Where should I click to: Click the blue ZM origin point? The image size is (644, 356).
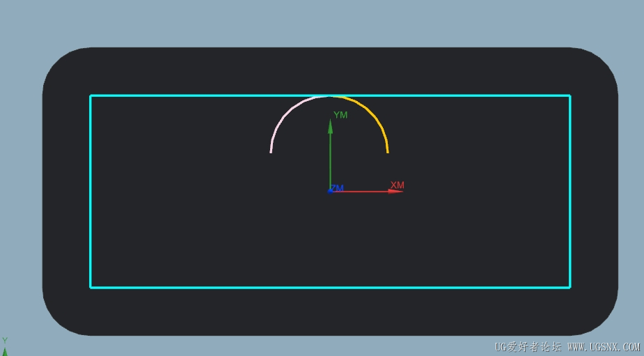click(330, 191)
